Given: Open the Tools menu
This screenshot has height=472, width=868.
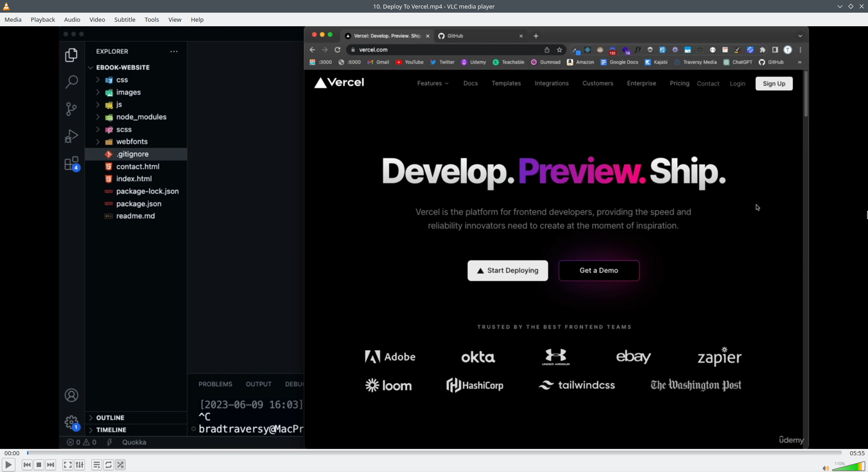Looking at the screenshot, I should click(x=152, y=19).
